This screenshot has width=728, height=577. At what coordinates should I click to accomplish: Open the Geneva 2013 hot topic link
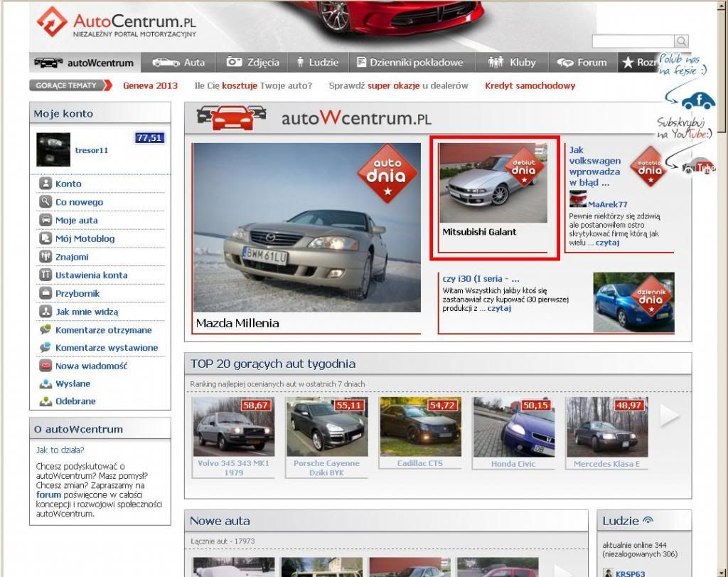tap(151, 85)
